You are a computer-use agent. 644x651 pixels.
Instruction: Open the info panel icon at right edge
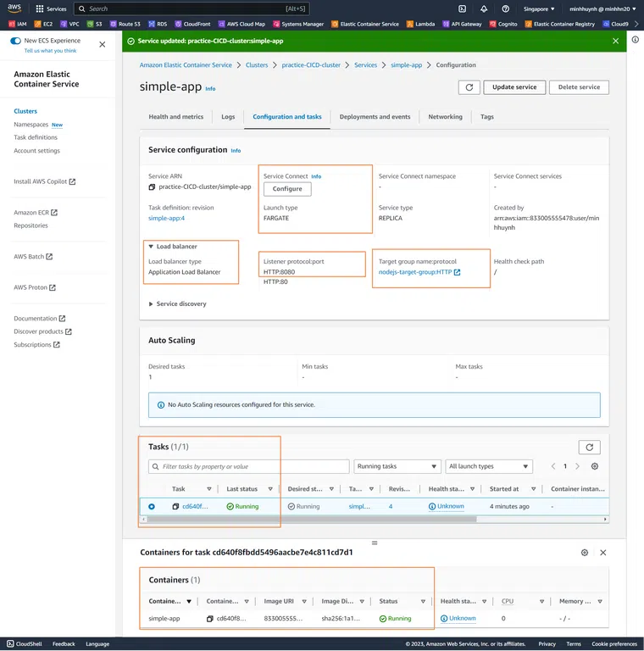pos(636,40)
